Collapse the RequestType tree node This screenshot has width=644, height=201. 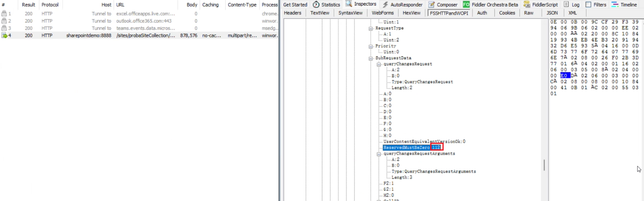[x=370, y=28]
